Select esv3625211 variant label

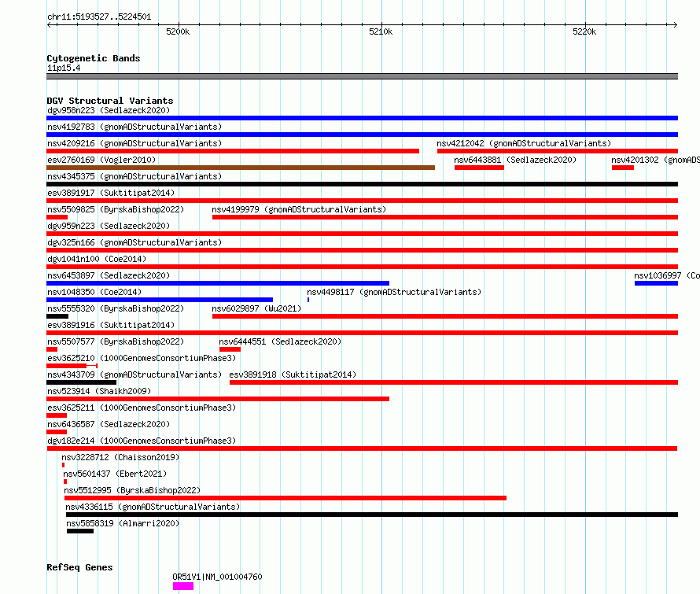coord(142,408)
